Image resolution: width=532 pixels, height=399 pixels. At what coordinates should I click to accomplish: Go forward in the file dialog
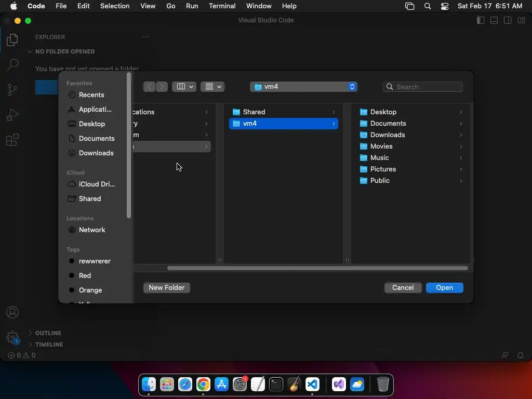pos(162,87)
